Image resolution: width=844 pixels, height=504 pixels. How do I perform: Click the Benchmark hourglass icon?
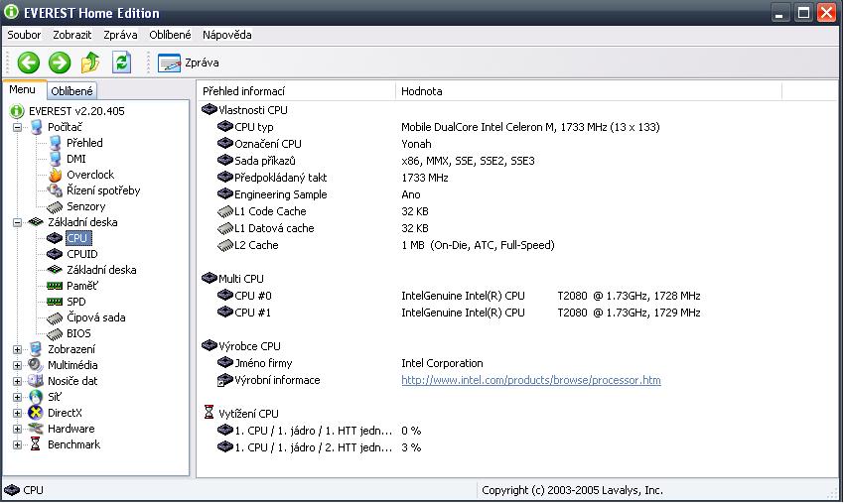pyautogui.click(x=36, y=444)
